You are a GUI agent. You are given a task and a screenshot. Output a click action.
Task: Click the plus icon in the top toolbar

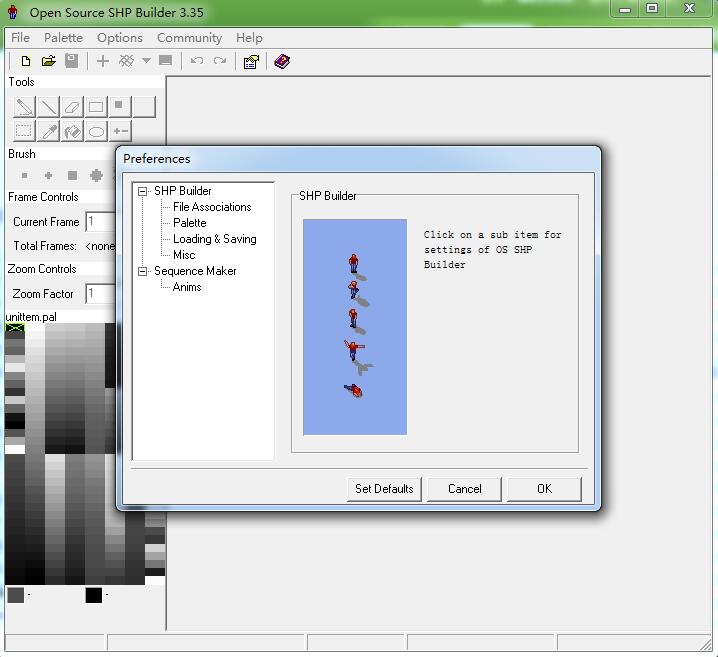coord(103,61)
